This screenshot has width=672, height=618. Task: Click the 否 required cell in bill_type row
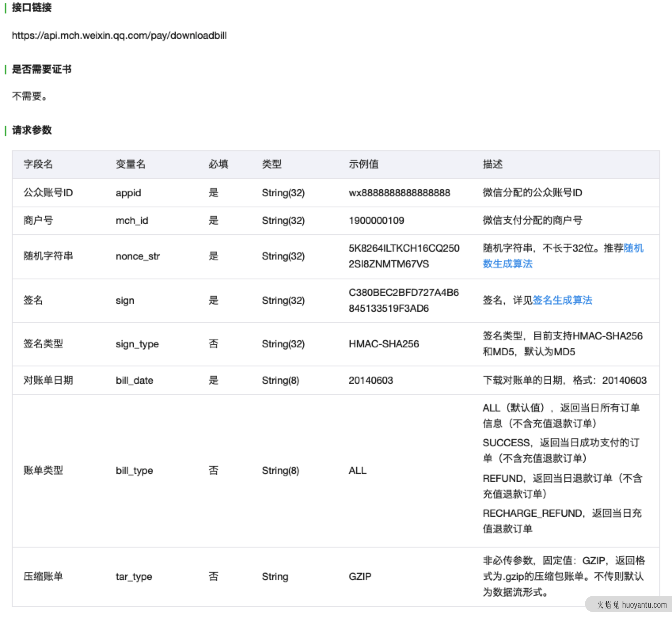click(x=213, y=470)
